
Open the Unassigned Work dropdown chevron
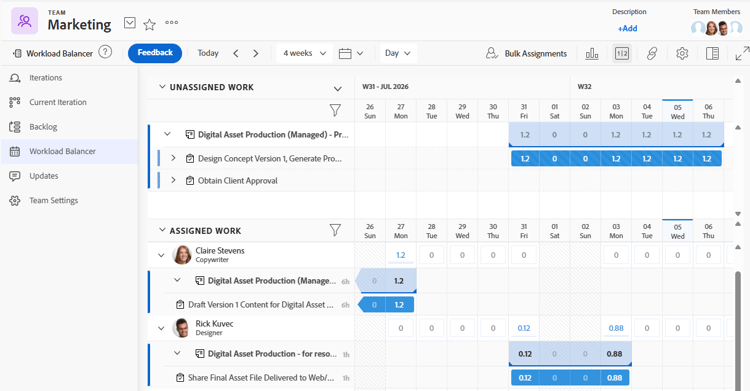coord(338,89)
